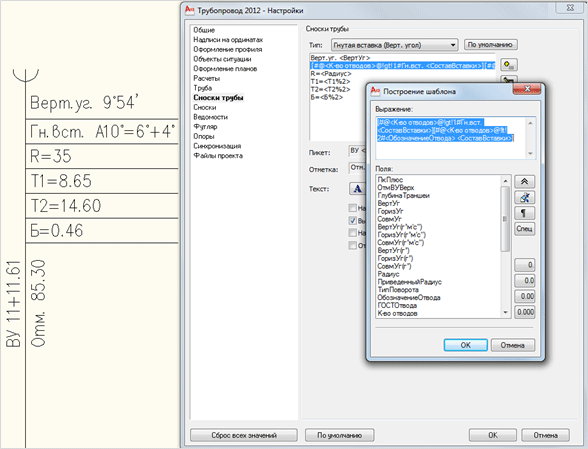Insert paragraph mark with the ¶ button
The image size is (588, 449).
point(524,213)
